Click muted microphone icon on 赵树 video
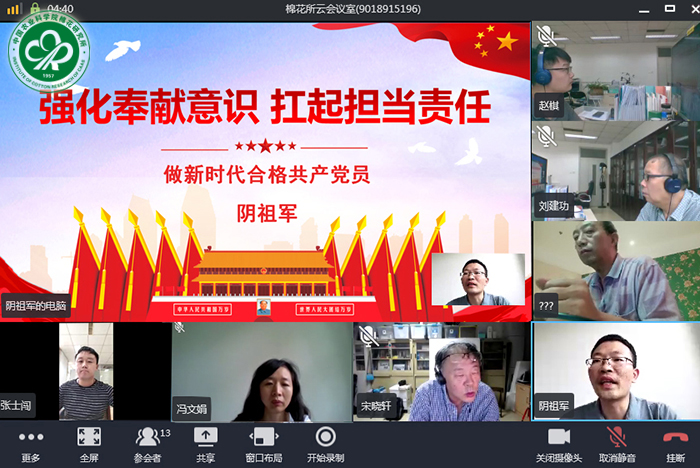This screenshot has height=468, width=700. click(546, 36)
